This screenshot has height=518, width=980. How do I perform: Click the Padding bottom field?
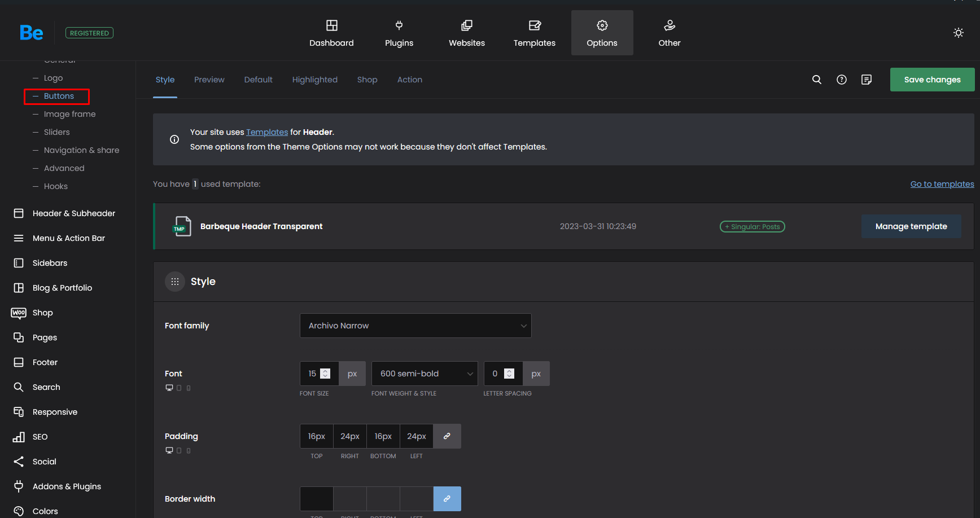[x=383, y=436]
